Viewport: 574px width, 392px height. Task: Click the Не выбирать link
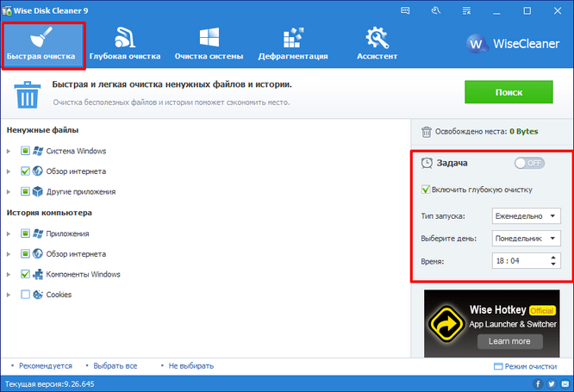click(191, 365)
